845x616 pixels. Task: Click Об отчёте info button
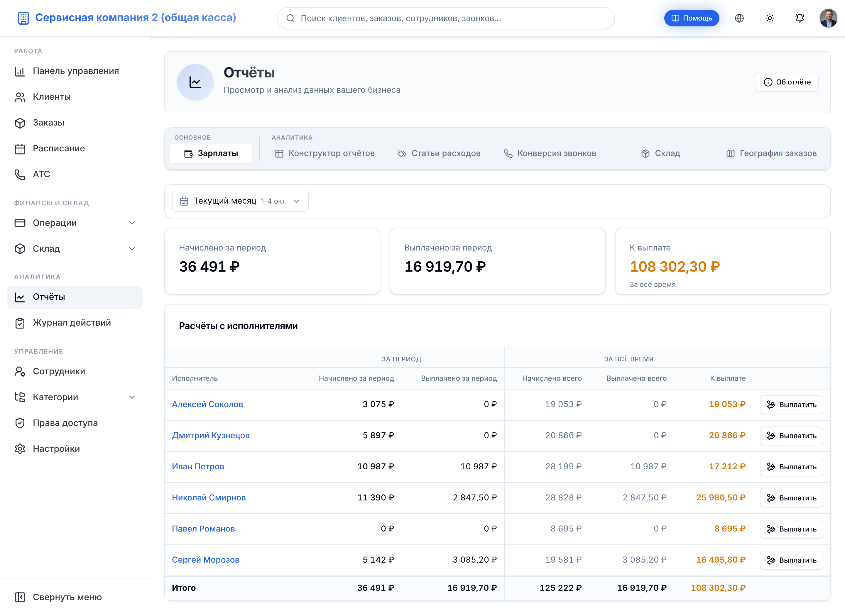tap(787, 82)
